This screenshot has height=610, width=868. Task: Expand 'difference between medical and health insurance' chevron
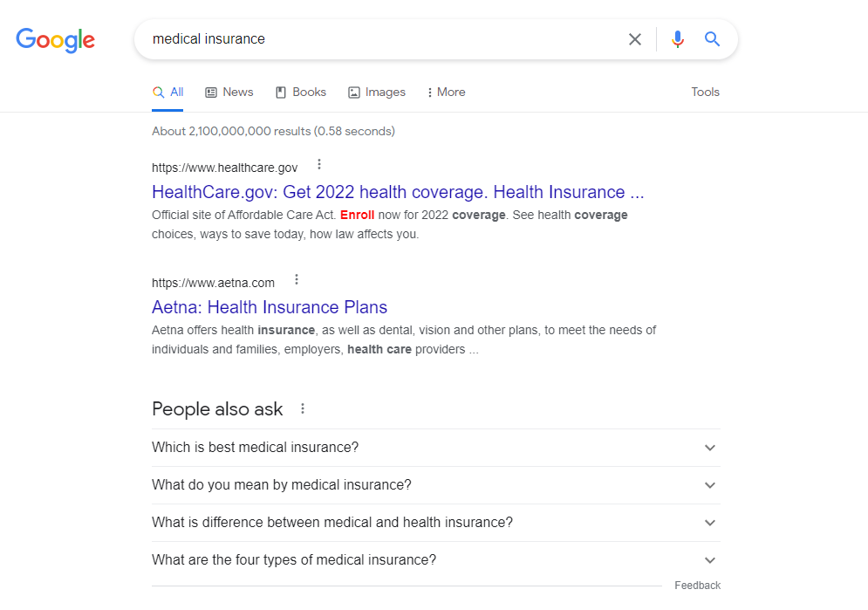710,523
